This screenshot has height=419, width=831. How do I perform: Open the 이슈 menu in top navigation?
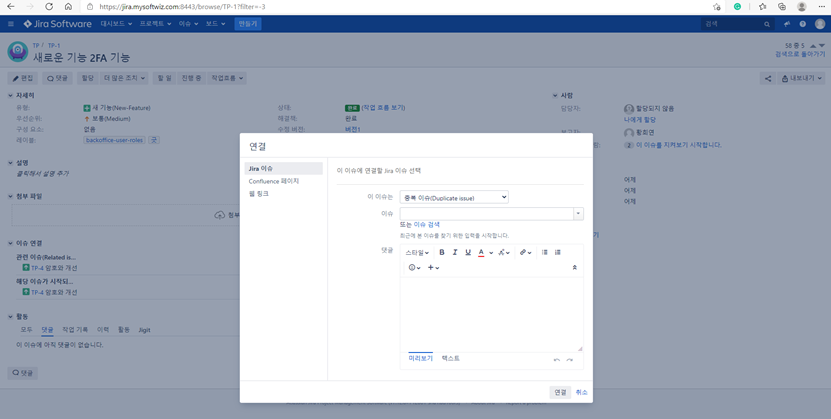pyautogui.click(x=188, y=24)
